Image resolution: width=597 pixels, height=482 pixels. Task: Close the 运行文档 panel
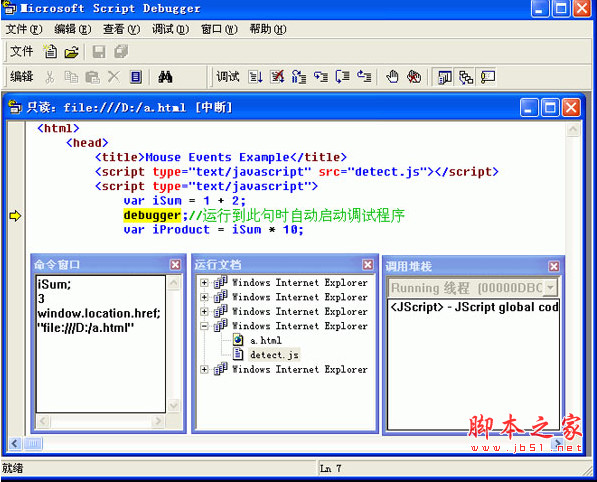coord(368,265)
